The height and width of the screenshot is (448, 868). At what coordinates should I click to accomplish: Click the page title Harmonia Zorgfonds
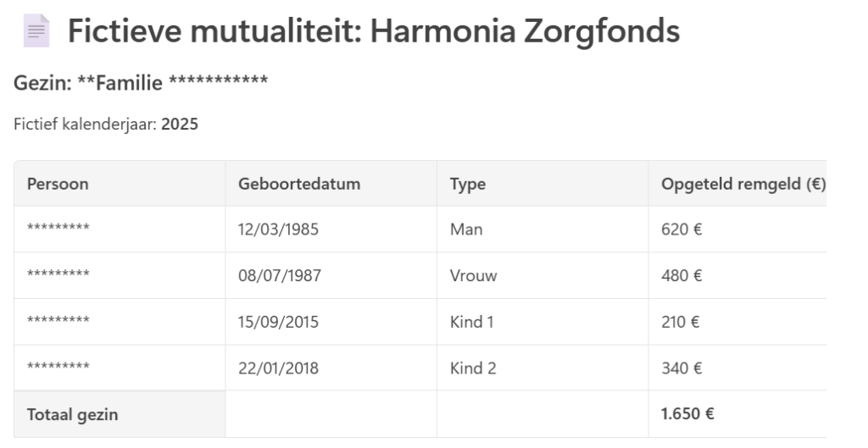pos(374,31)
